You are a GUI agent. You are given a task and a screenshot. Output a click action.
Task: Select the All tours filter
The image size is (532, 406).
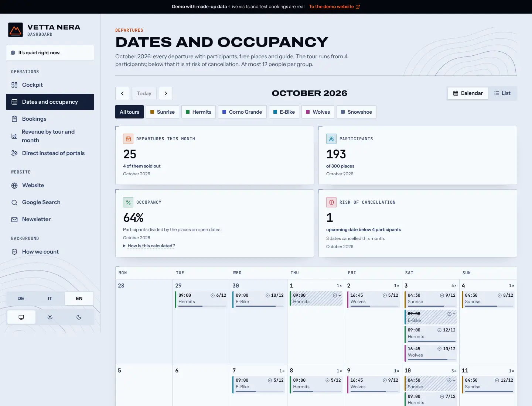[x=129, y=112]
